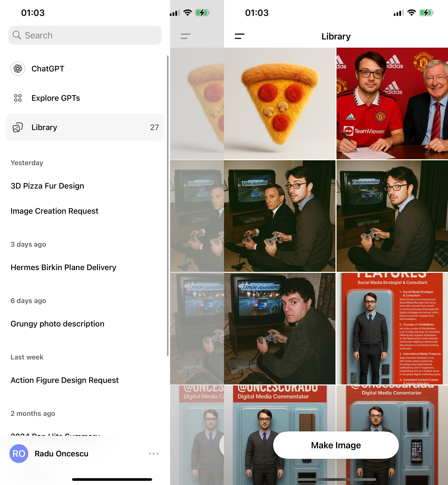Tap the 3 days ago header
This screenshot has width=448, height=485.
click(x=28, y=244)
